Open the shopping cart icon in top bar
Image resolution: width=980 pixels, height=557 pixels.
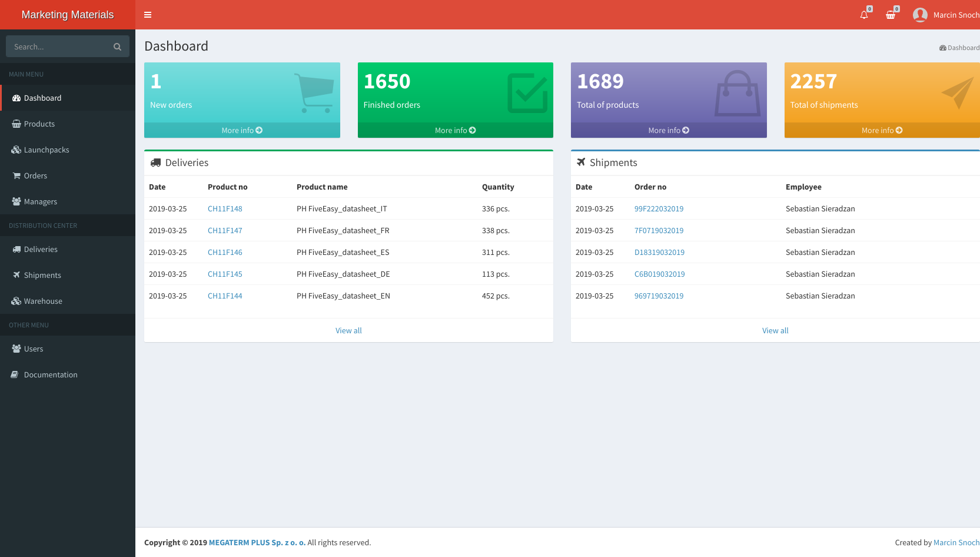coord(891,14)
